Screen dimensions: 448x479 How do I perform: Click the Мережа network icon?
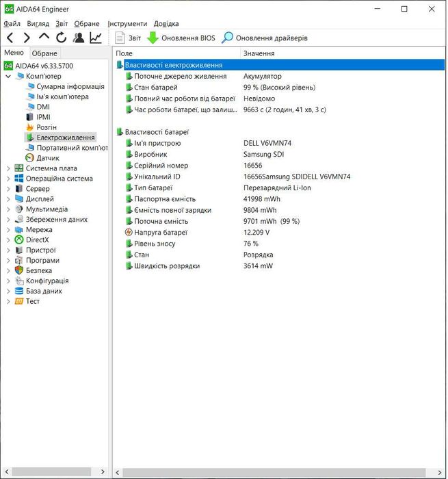(19, 229)
